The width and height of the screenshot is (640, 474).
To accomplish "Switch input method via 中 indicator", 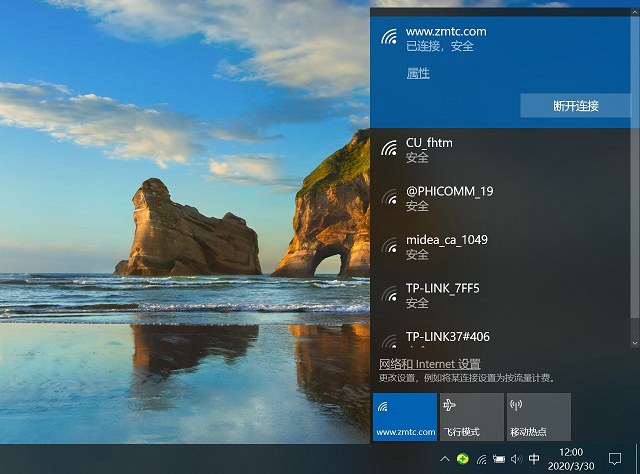I will pyautogui.click(x=534, y=459).
